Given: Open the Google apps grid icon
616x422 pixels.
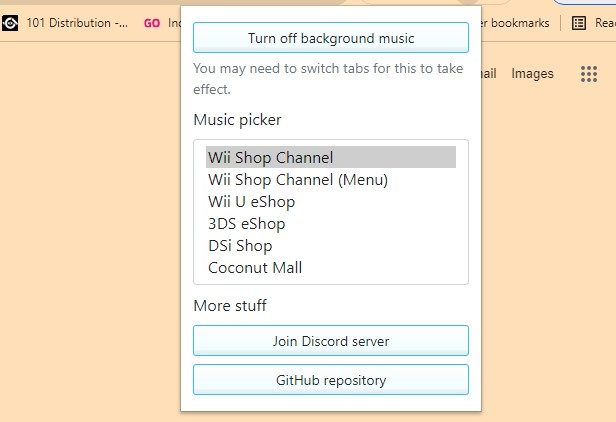Looking at the screenshot, I should tap(588, 74).
